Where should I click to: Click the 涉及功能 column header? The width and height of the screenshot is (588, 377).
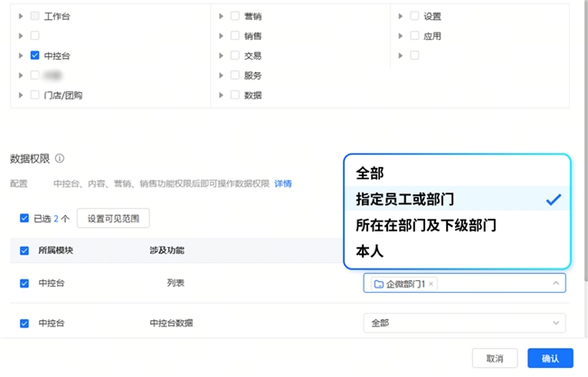point(166,250)
